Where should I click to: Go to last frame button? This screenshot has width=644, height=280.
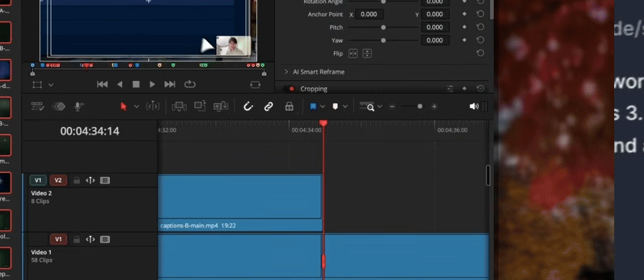170,84
